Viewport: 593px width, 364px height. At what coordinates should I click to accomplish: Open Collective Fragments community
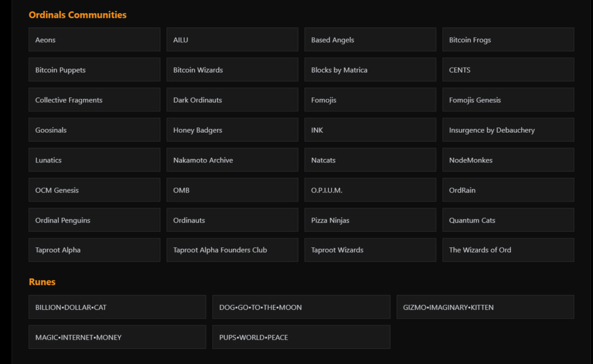pos(95,100)
